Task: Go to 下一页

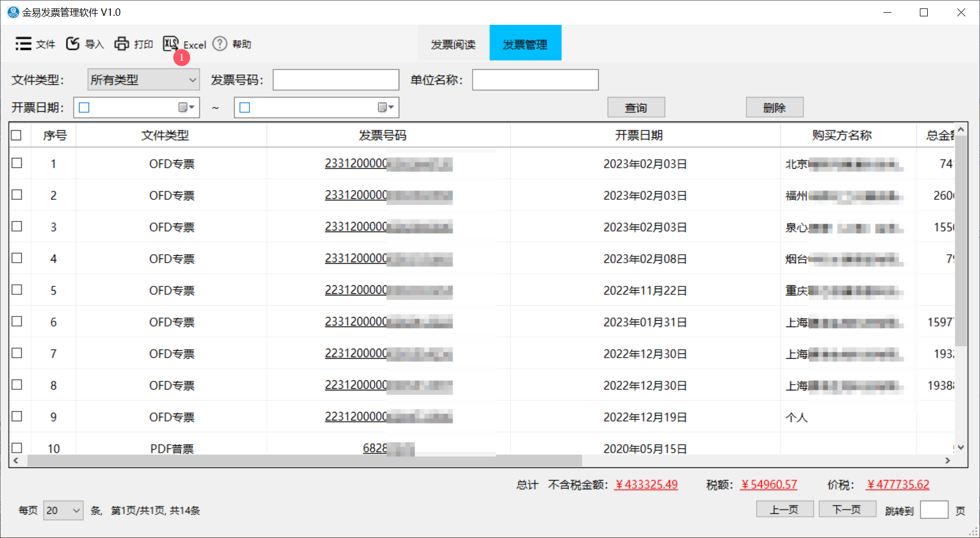Action: coord(848,510)
